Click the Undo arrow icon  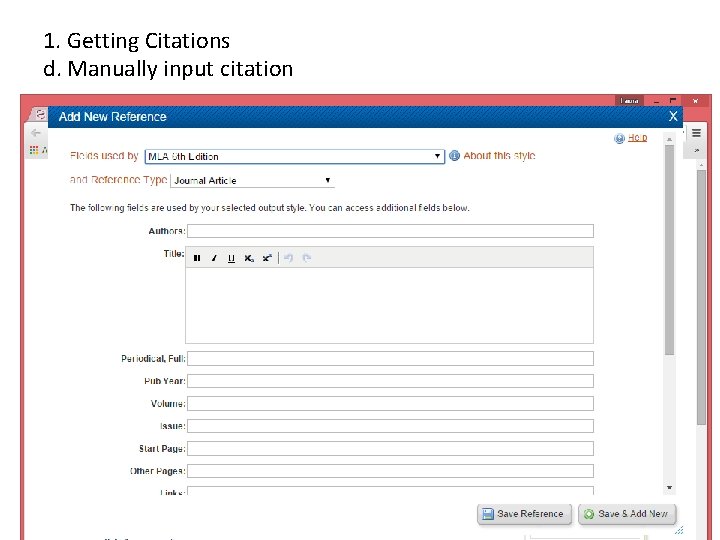point(288,258)
